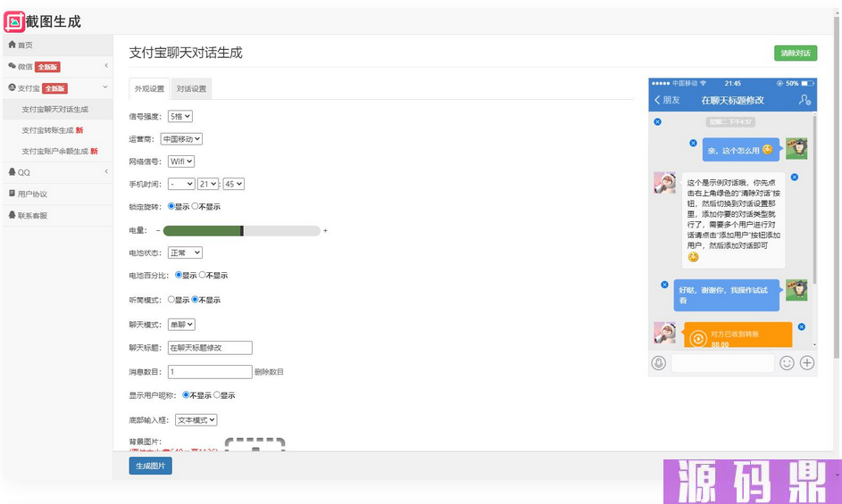Tap the plus icon in chat input bar
Viewport: 842px width, 504px height.
click(x=806, y=363)
